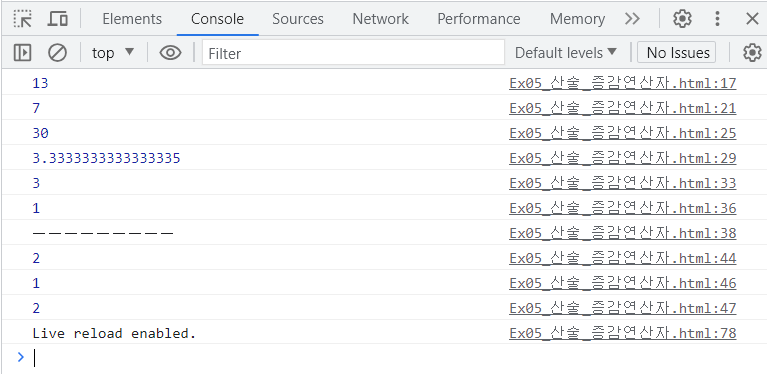This screenshot has width=767, height=374.
Task: Open source link html:38
Action: (622, 233)
